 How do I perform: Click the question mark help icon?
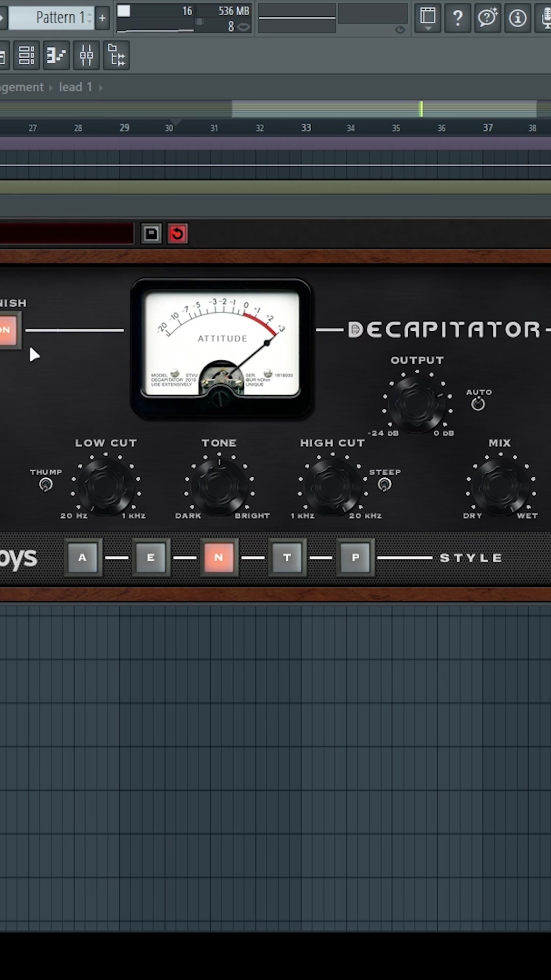pos(458,18)
